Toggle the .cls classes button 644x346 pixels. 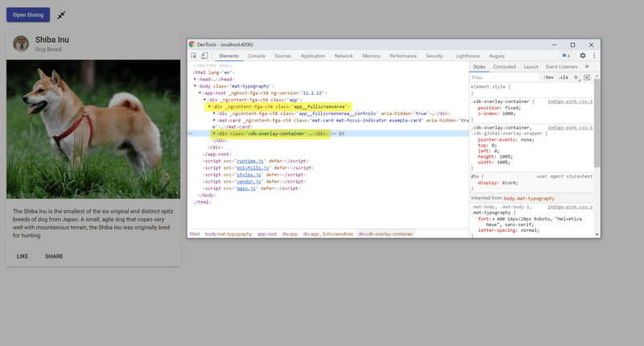563,77
